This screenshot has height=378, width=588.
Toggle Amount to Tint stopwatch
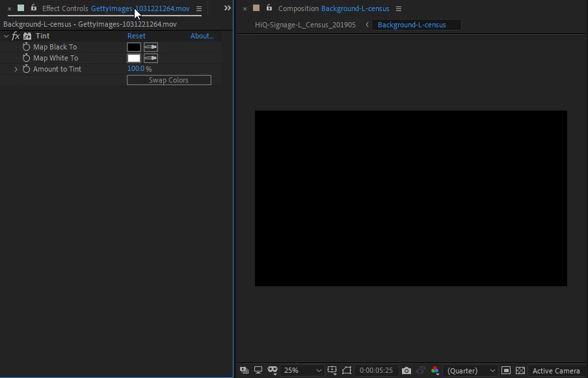pos(26,69)
